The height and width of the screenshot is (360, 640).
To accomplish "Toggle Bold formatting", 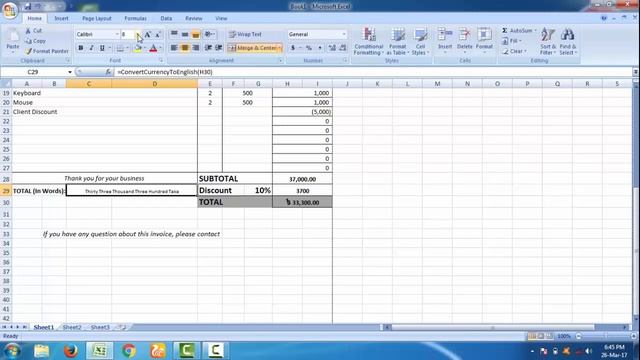I will (x=81, y=48).
